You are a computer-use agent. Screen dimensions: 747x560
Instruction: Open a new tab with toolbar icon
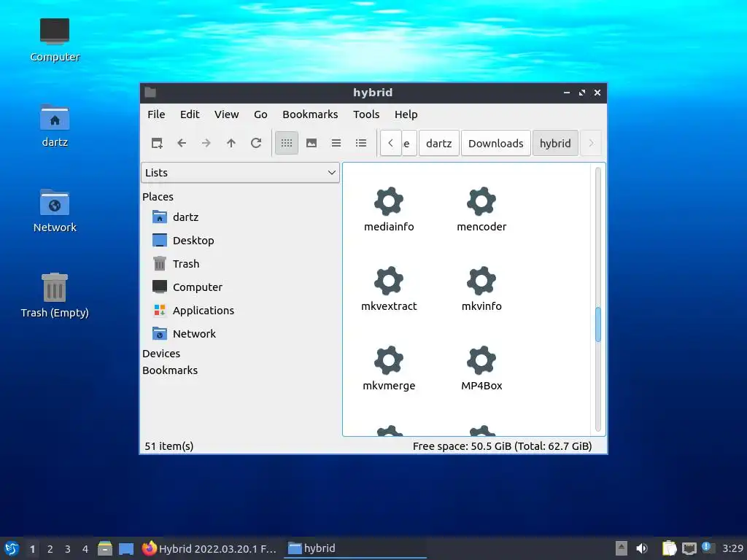click(x=157, y=143)
